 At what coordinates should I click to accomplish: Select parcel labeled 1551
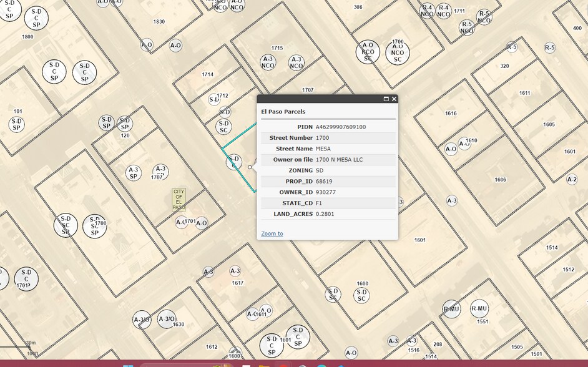483,321
